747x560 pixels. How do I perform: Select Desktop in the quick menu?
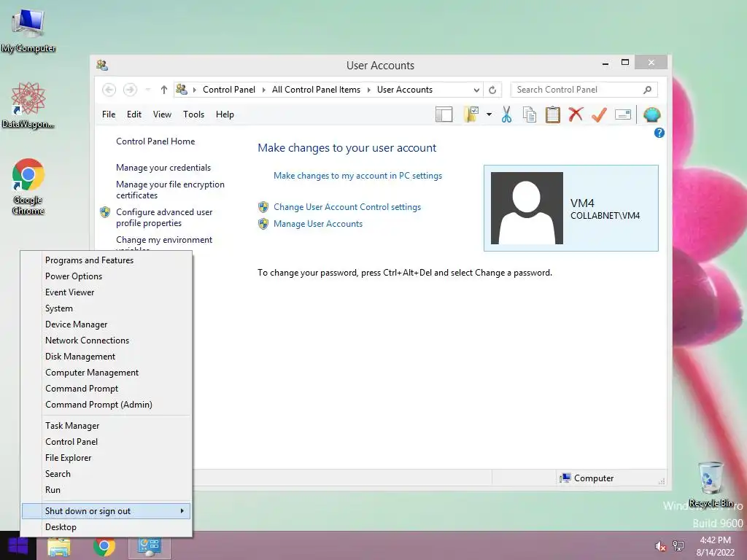pos(107,527)
